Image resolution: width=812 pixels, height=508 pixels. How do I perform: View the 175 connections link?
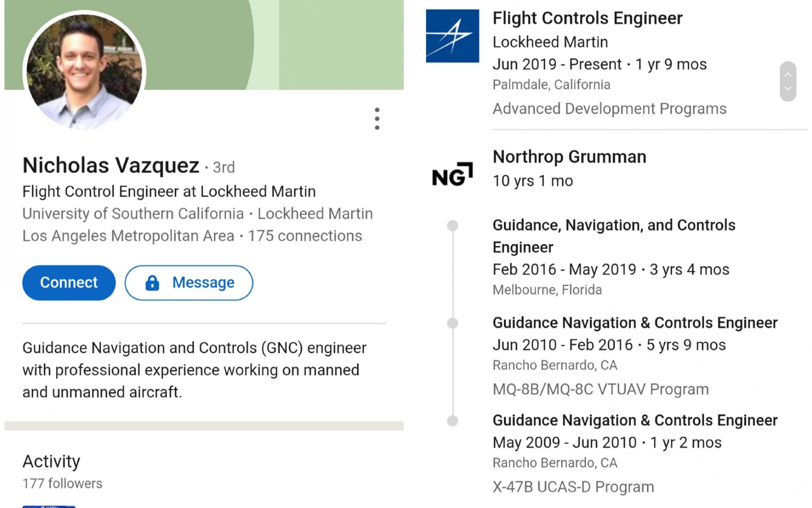coord(305,236)
